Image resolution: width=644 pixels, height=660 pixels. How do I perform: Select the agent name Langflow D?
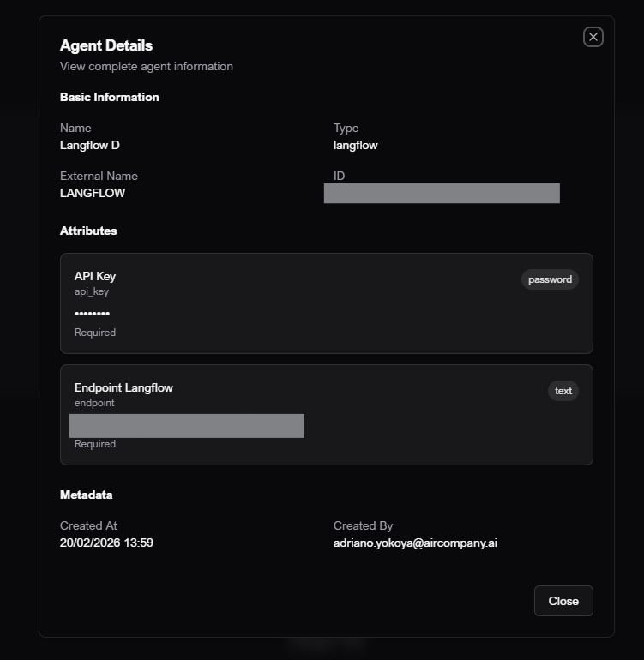tap(90, 145)
